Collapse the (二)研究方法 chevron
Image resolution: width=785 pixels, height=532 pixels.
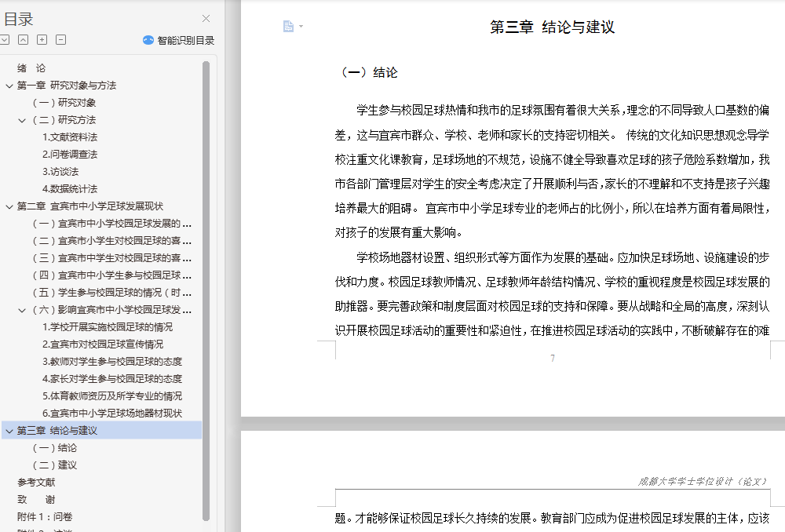point(22,120)
